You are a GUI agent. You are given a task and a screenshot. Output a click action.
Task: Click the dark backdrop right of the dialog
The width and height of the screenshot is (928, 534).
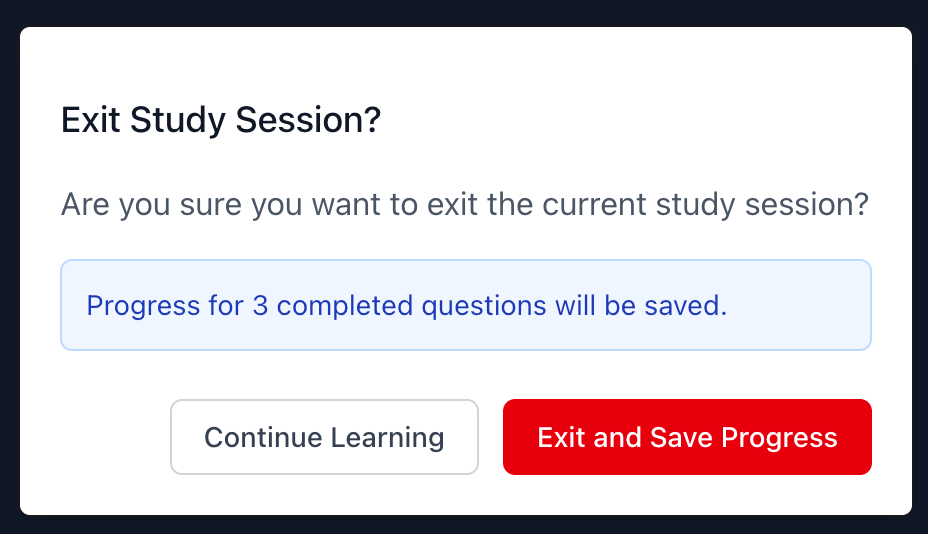920,270
